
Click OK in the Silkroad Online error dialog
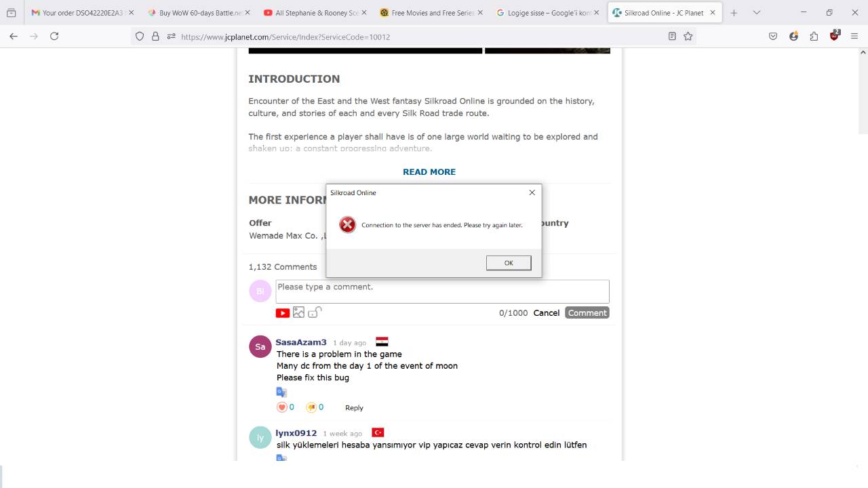pyautogui.click(x=509, y=263)
